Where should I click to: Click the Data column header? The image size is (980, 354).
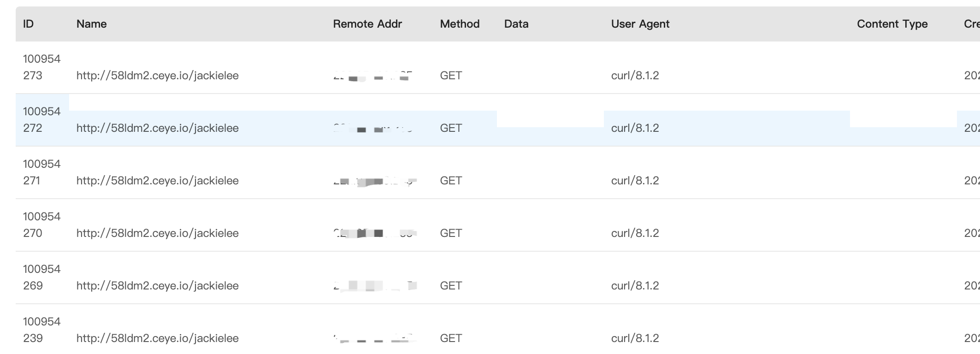click(516, 24)
